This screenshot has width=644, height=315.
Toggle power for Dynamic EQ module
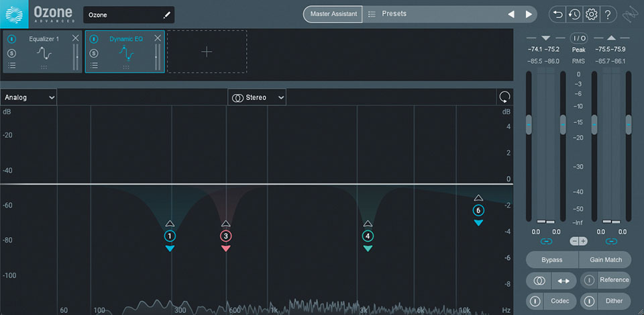tap(94, 39)
